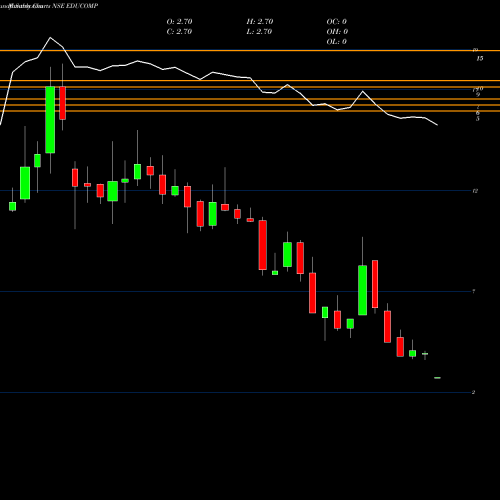The width and height of the screenshot is (500, 500).
Task: Click the 15 price axis label
Action: (x=480, y=58)
